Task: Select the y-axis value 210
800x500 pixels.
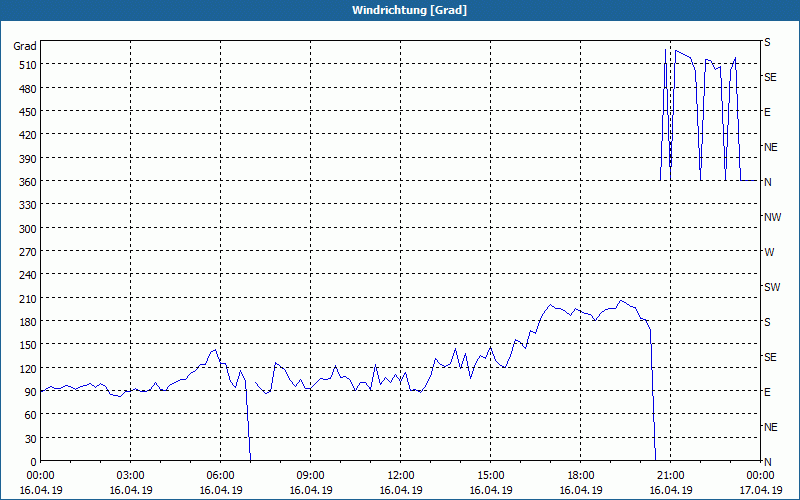Action: [x=29, y=298]
